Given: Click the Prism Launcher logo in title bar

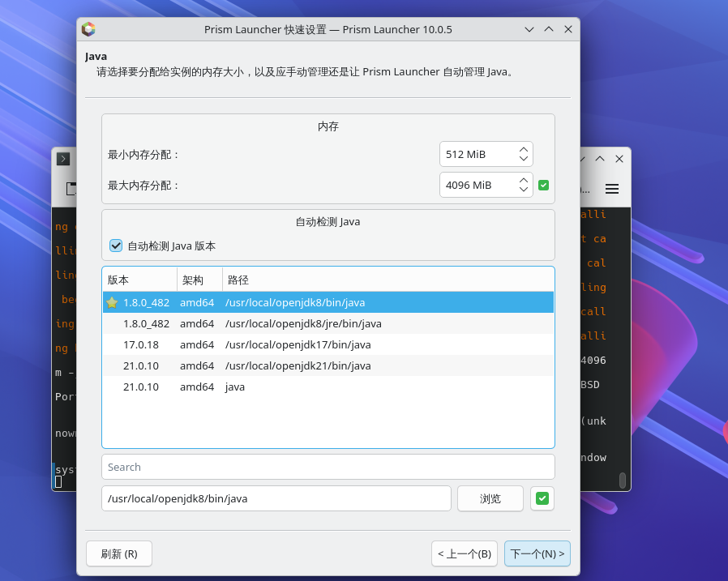Looking at the screenshot, I should pyautogui.click(x=88, y=29).
